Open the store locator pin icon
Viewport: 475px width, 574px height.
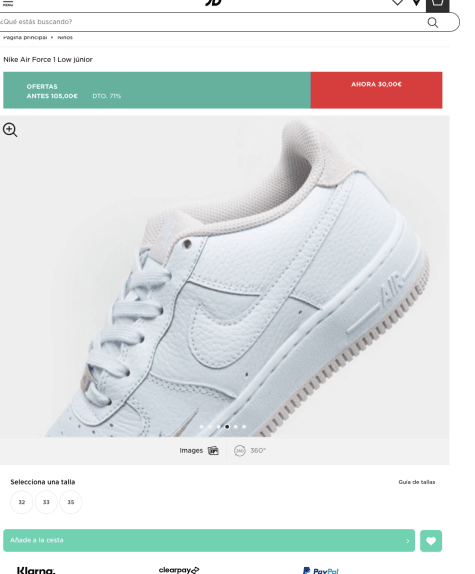(x=416, y=3)
